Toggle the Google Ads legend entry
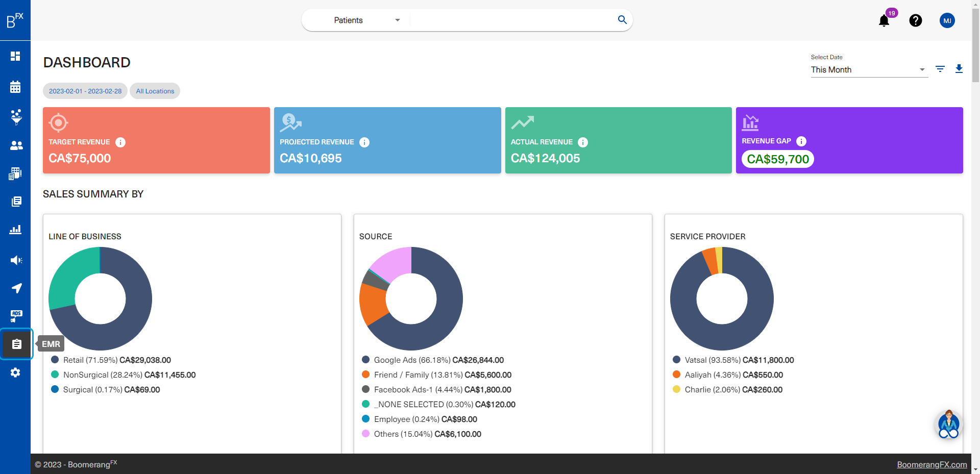Image resolution: width=980 pixels, height=474 pixels. tap(433, 360)
